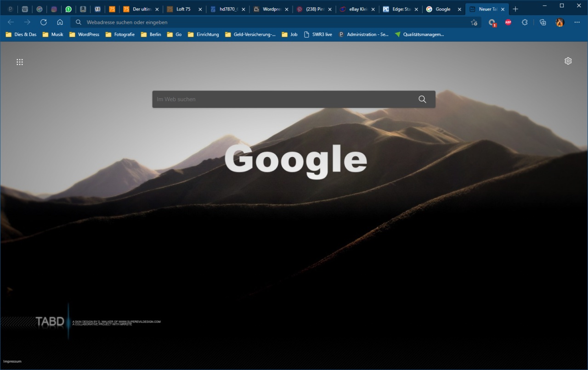Open the Extensions puzzle icon
Image resolution: width=588 pixels, height=370 pixels.
(x=525, y=22)
